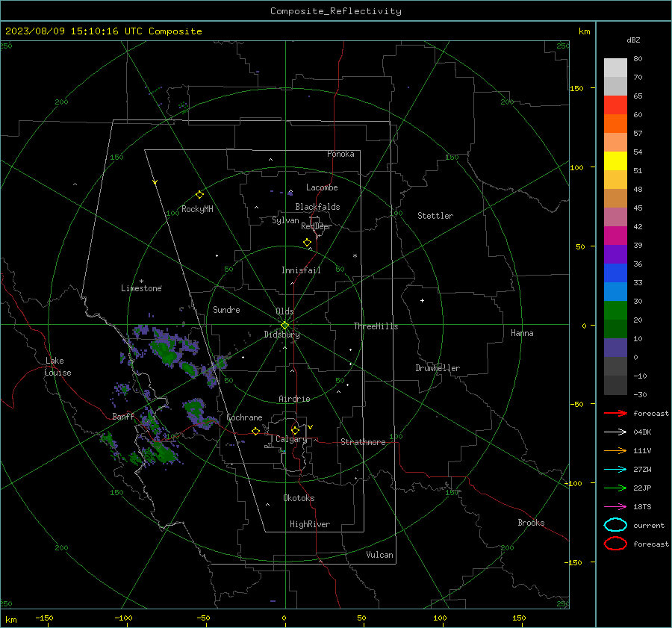Click the cyan 27ZW arrow in legend

pyautogui.click(x=615, y=470)
